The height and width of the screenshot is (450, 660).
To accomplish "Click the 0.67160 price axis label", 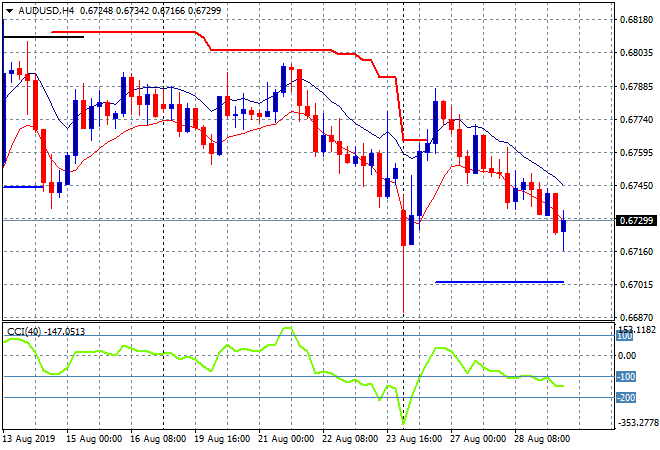I will pos(636,252).
